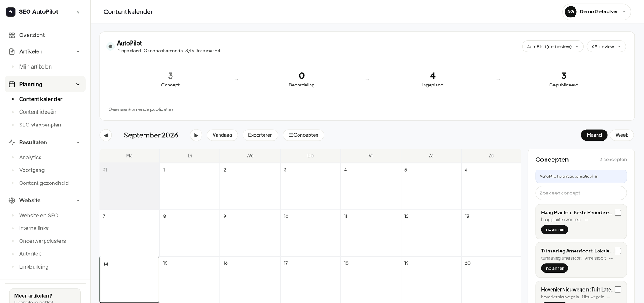Image resolution: width=644 pixels, height=303 pixels.
Task: Select the 14 September calendar cell
Action: pos(129,280)
